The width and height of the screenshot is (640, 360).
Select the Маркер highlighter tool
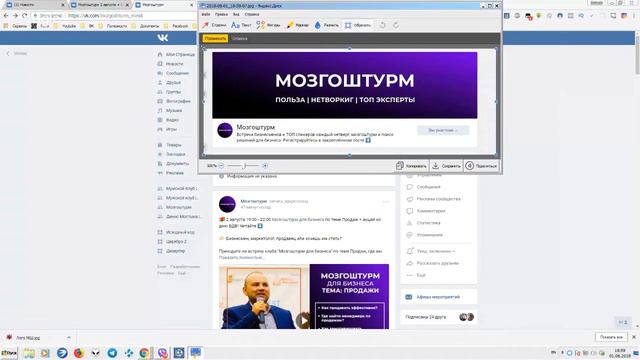[298, 25]
